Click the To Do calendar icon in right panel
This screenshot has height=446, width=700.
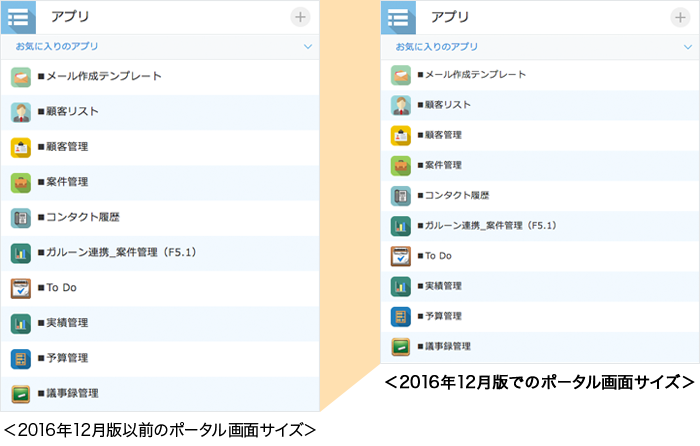401,256
